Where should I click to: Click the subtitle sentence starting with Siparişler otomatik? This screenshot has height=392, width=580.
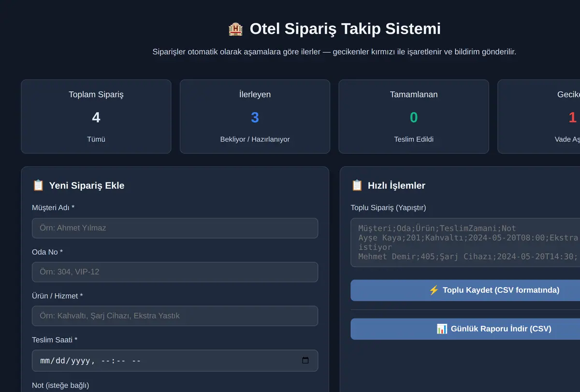[334, 52]
